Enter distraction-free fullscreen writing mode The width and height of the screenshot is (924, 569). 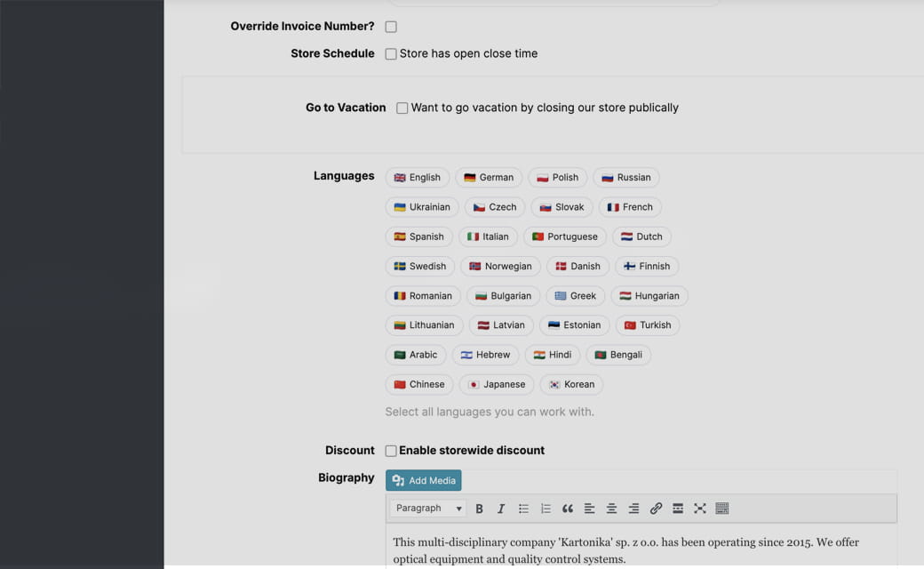point(699,508)
